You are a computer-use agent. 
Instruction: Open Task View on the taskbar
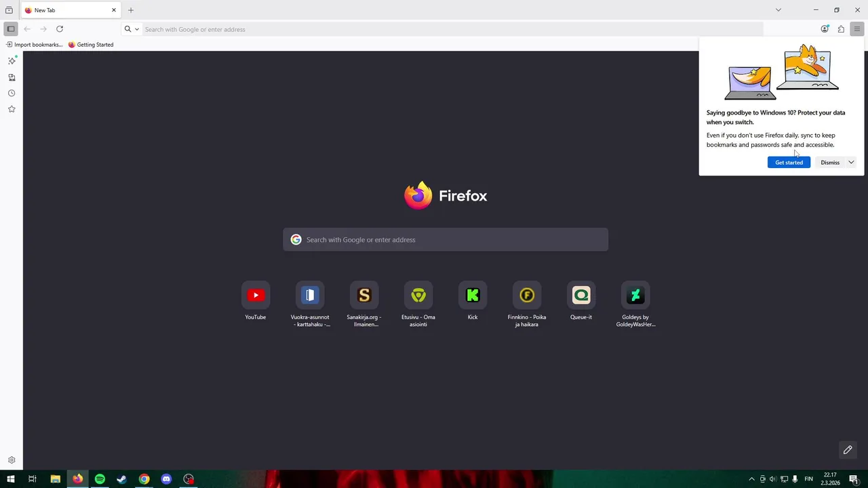pyautogui.click(x=32, y=479)
